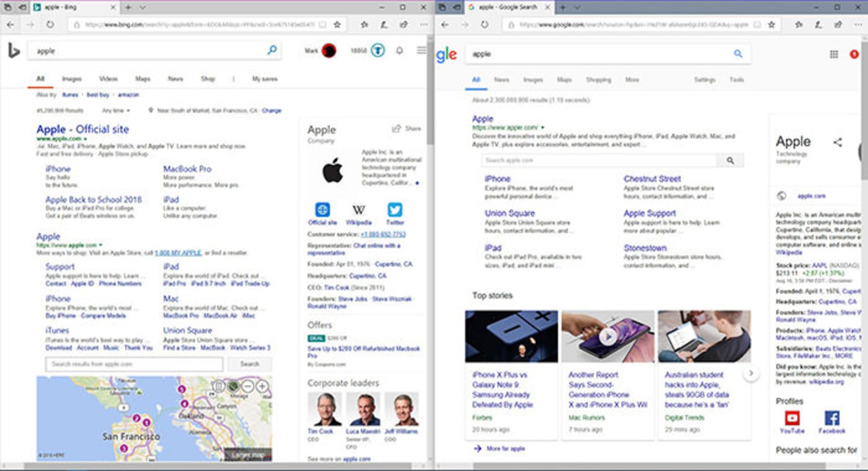Viewport: 868px width, 471px height.
Task: Switch to Bing Images tab
Action: click(71, 79)
